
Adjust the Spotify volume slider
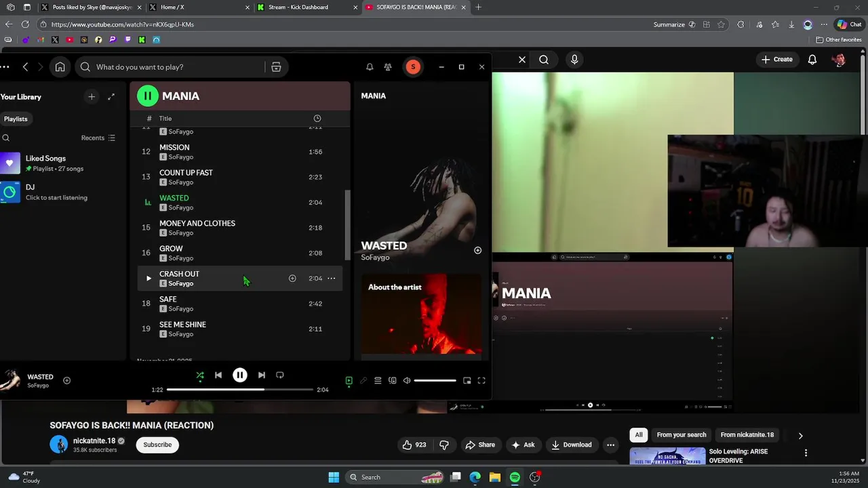click(x=435, y=381)
